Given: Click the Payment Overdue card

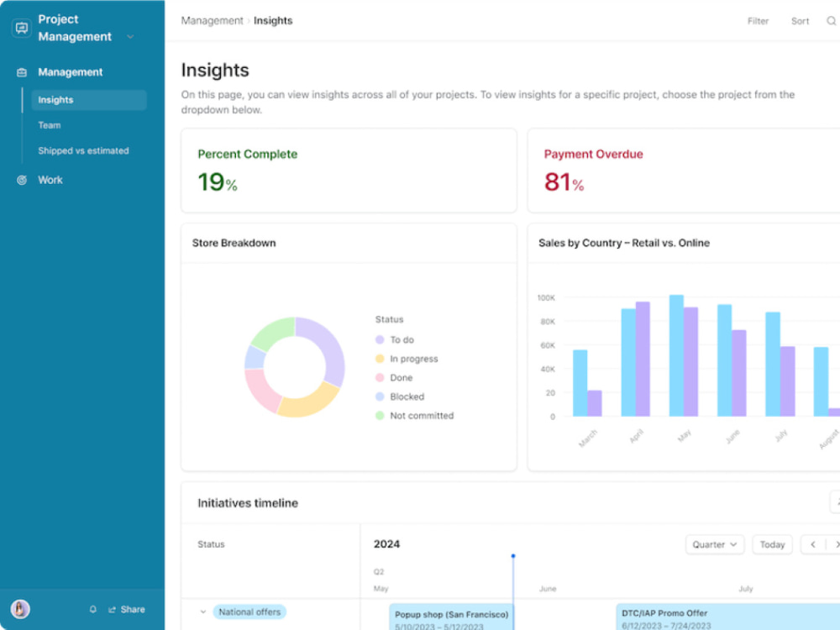Looking at the screenshot, I should (684, 171).
